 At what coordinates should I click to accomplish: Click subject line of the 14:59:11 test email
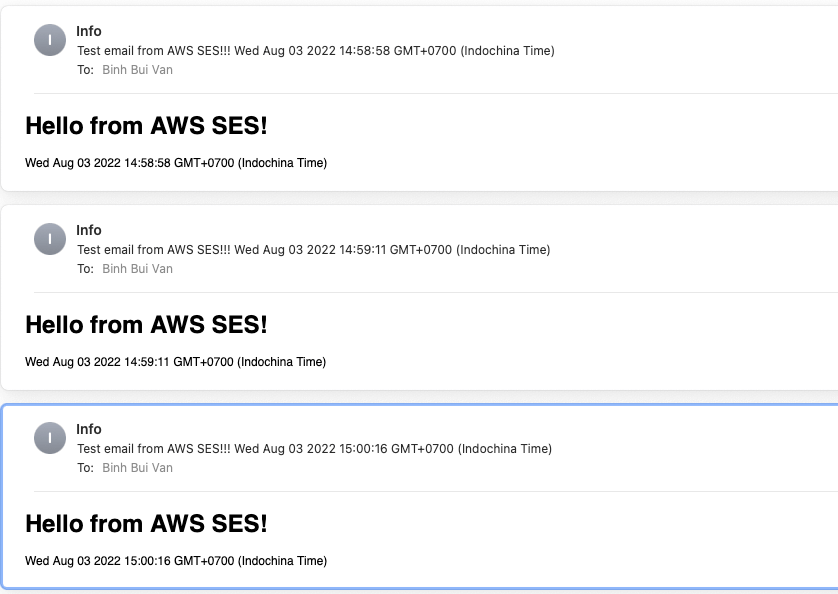click(x=314, y=250)
